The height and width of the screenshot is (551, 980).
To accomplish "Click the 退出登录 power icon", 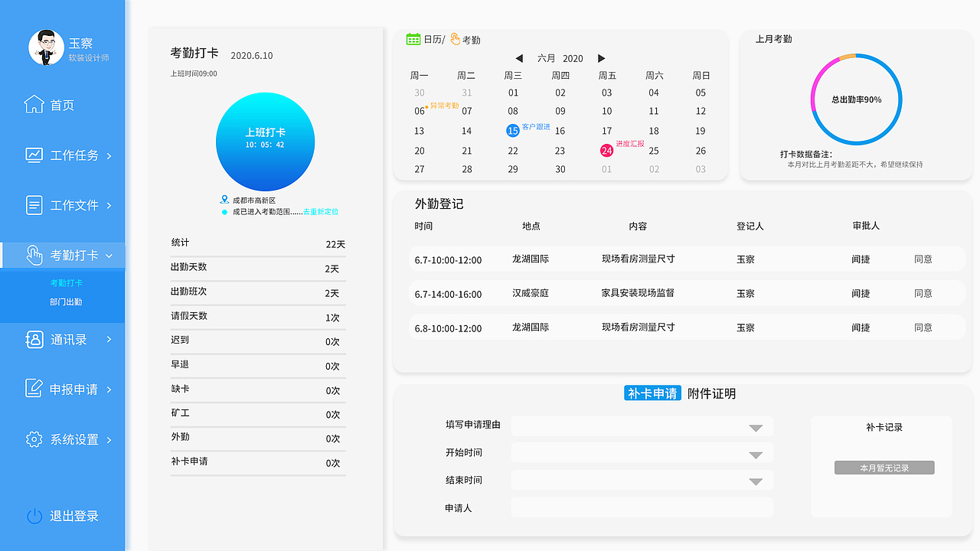I will tap(34, 516).
